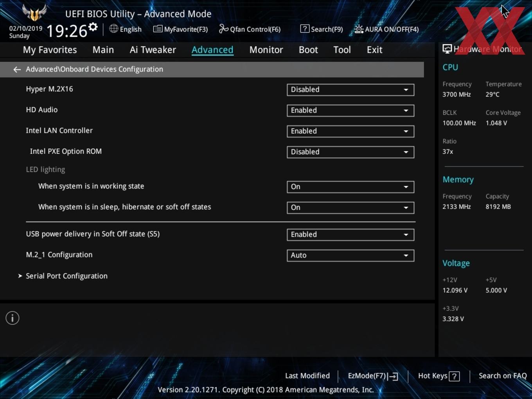Switch to the Monitor tab
The height and width of the screenshot is (399, 532).
266,50
